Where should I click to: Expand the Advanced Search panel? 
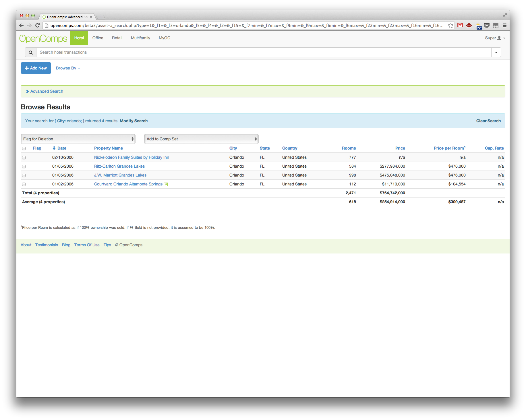[45, 91]
